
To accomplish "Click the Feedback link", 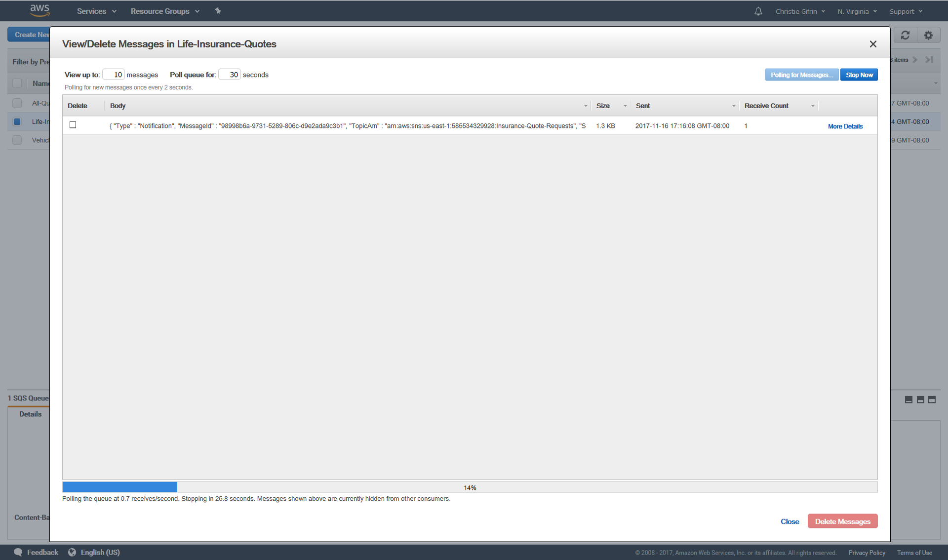I will (x=42, y=552).
